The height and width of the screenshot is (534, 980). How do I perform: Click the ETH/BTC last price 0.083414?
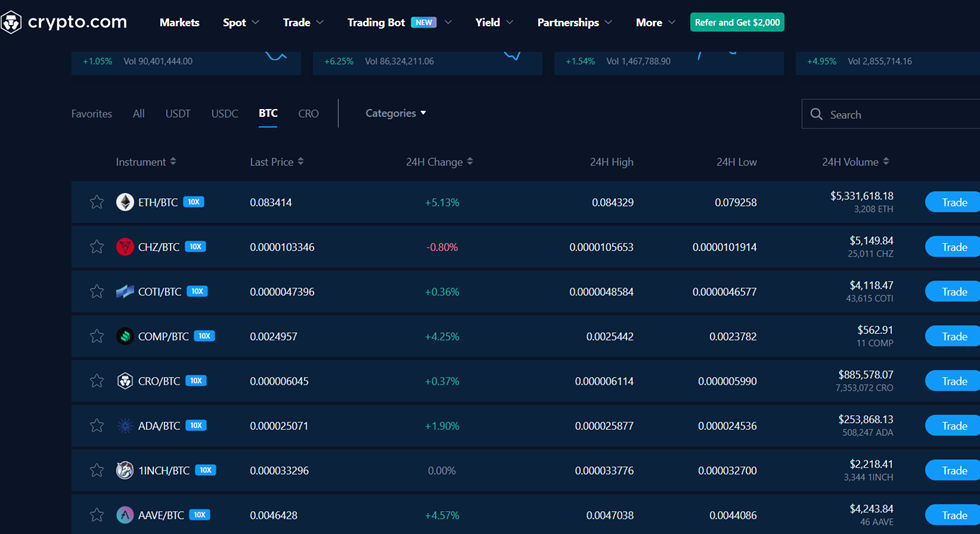(271, 203)
